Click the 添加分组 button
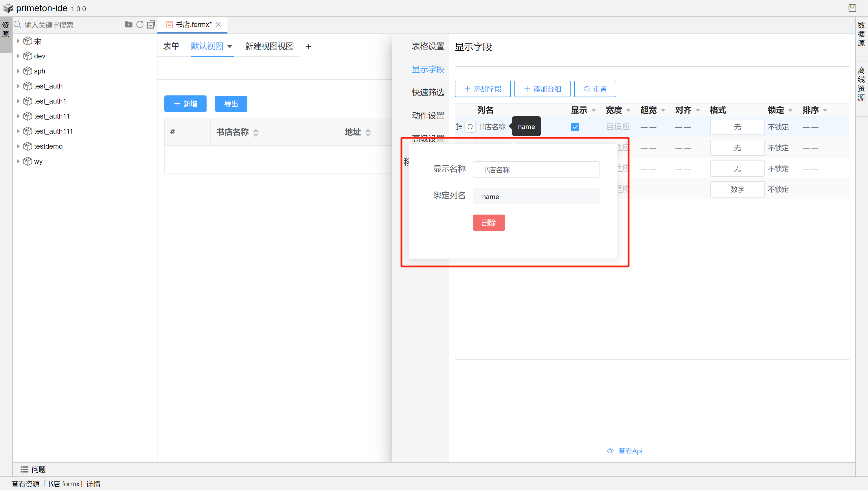868x491 pixels. (x=542, y=89)
